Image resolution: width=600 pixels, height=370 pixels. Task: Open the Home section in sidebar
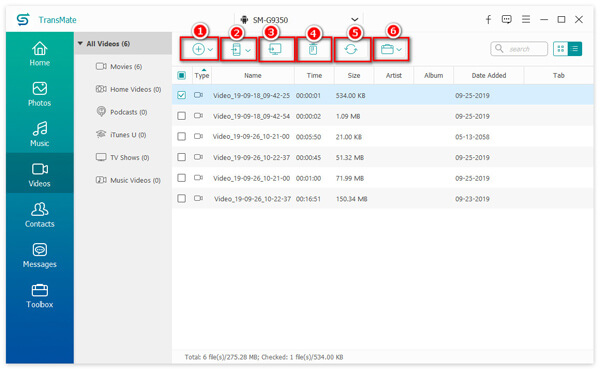point(40,54)
